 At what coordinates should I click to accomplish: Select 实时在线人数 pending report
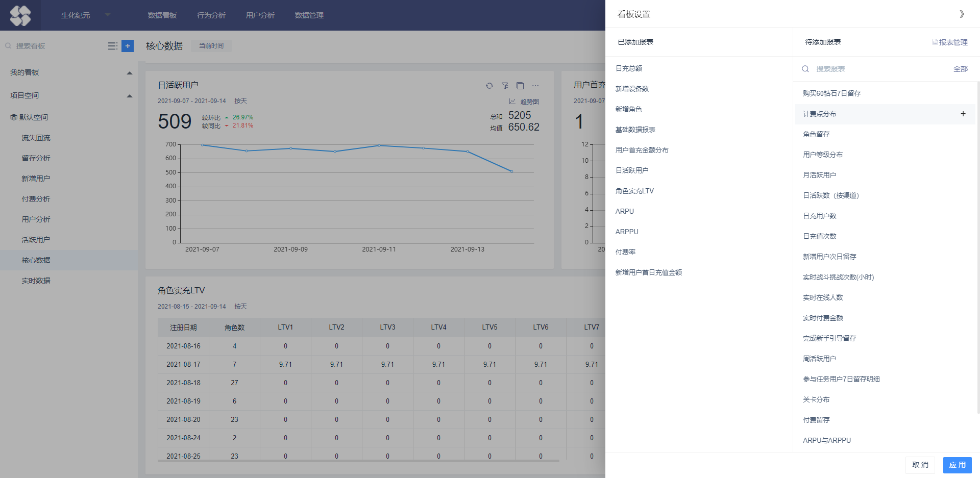point(823,297)
